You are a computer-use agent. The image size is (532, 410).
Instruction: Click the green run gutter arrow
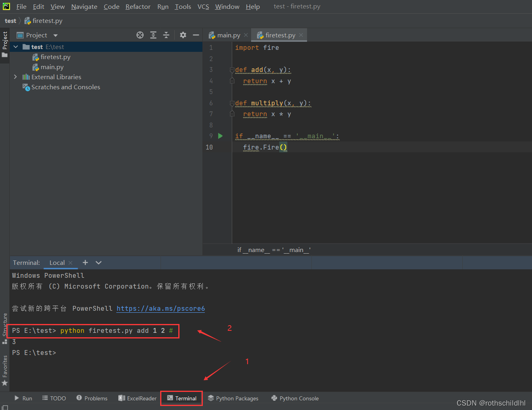coord(220,136)
